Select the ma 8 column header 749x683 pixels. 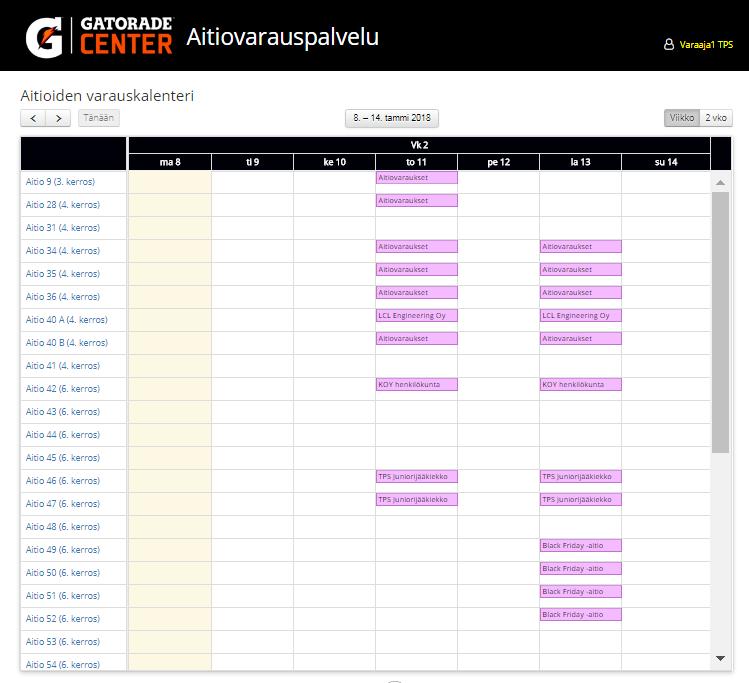click(x=170, y=162)
